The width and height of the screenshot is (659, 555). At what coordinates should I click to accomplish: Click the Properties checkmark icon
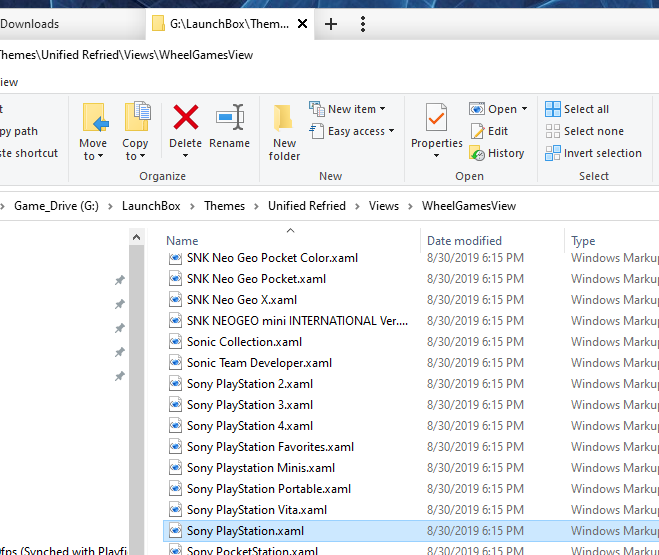pos(436,117)
